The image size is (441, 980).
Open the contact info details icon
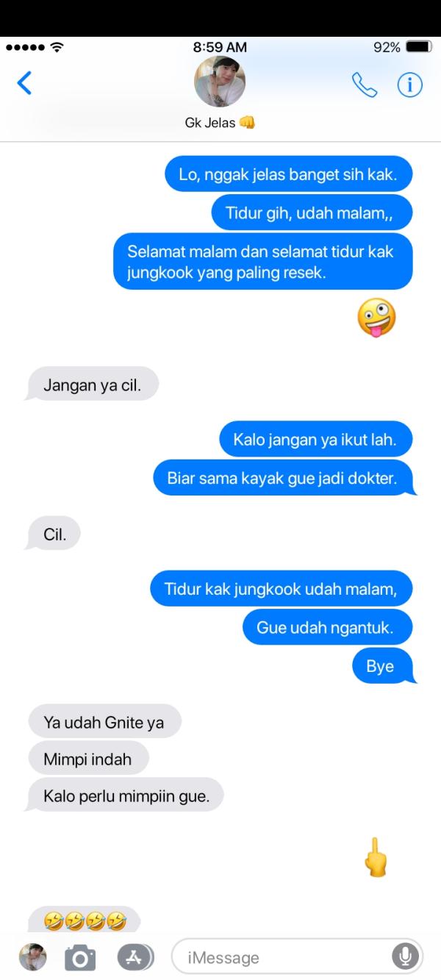[410, 85]
